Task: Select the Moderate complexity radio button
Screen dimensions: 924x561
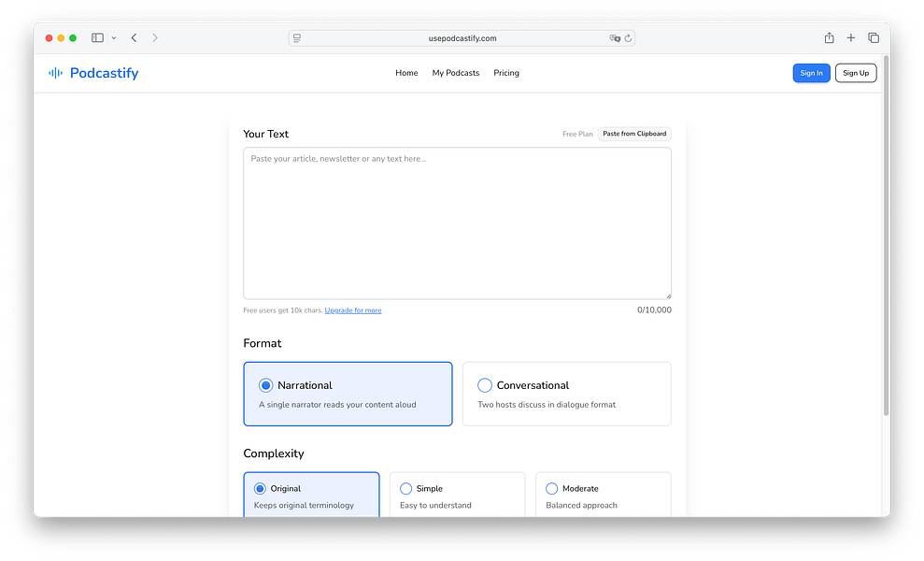Action: point(551,488)
